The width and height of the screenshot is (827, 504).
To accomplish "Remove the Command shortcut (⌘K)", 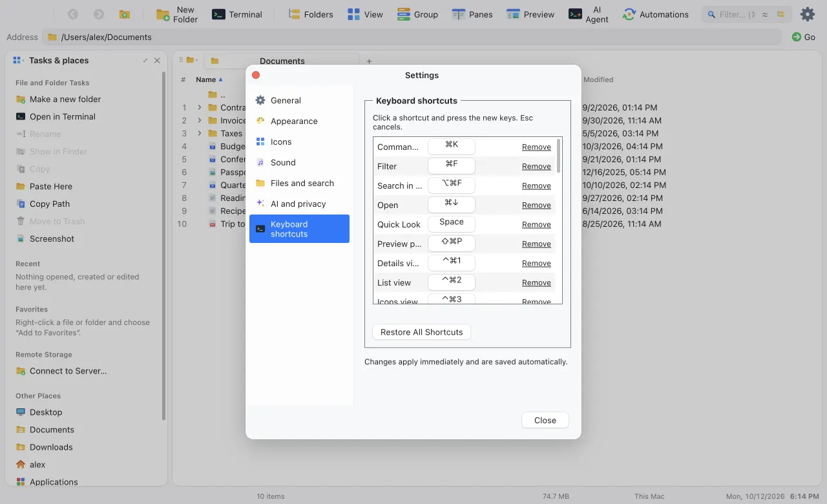I will coord(536,147).
